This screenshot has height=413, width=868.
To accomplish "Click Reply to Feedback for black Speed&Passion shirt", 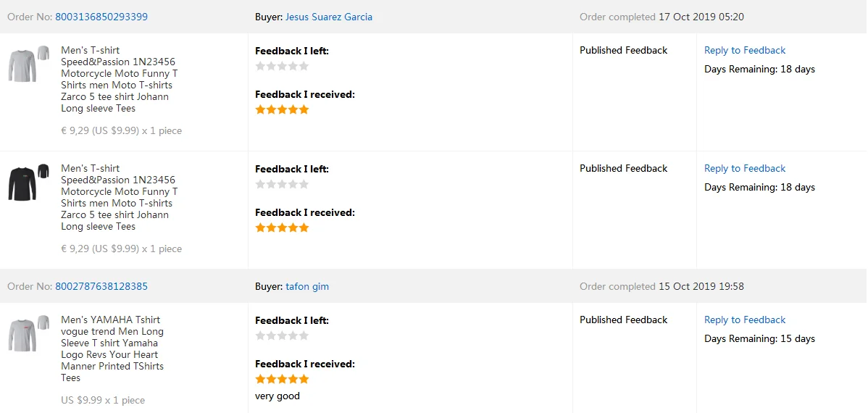I will click(744, 168).
